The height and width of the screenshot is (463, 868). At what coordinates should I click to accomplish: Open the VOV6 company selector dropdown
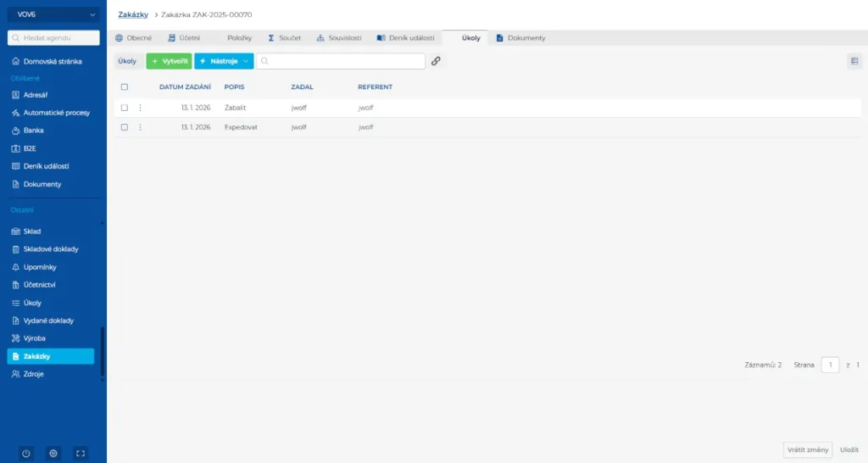[53, 14]
